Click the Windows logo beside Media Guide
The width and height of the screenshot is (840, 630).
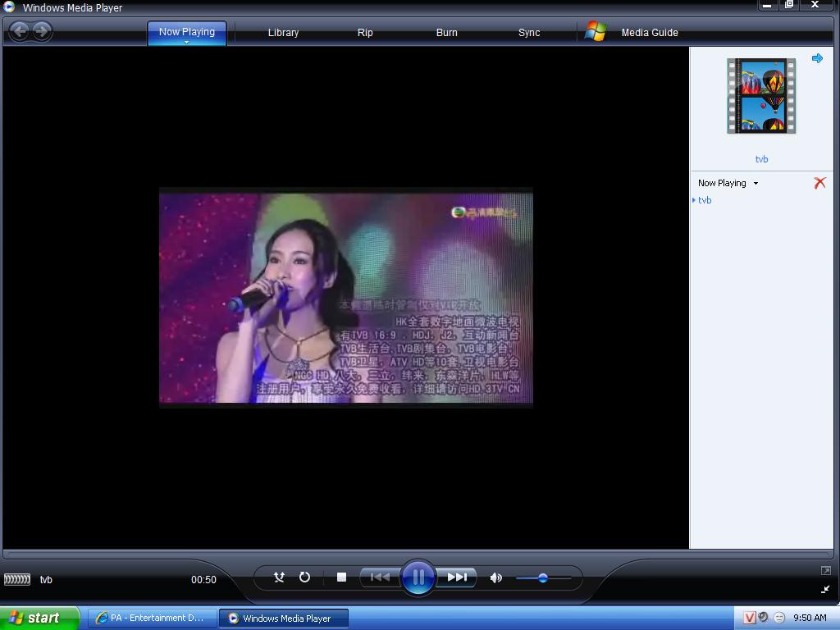pos(596,32)
